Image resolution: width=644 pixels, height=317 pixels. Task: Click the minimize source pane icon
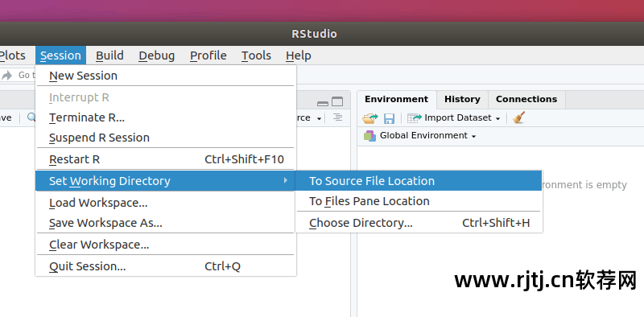click(x=323, y=103)
